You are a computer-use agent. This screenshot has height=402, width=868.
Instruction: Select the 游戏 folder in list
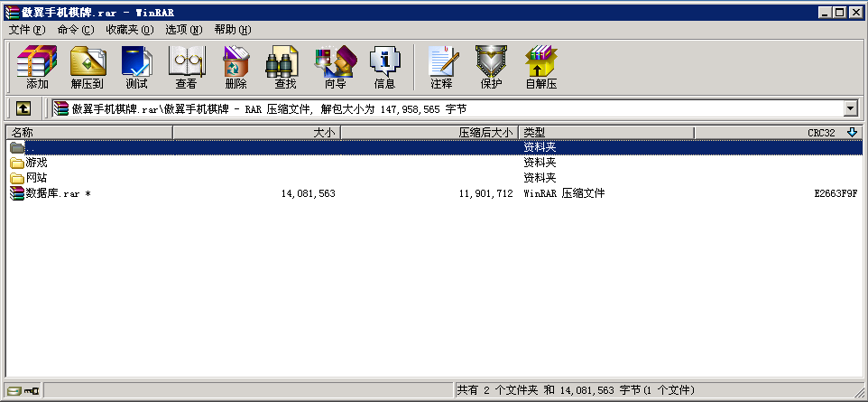tap(36, 163)
